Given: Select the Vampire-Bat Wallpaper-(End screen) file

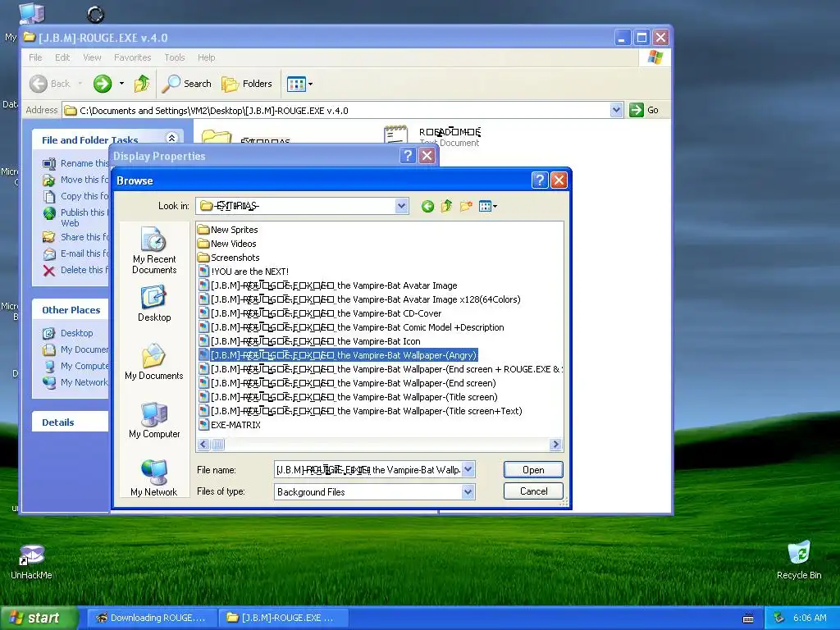Looking at the screenshot, I should (347, 382).
